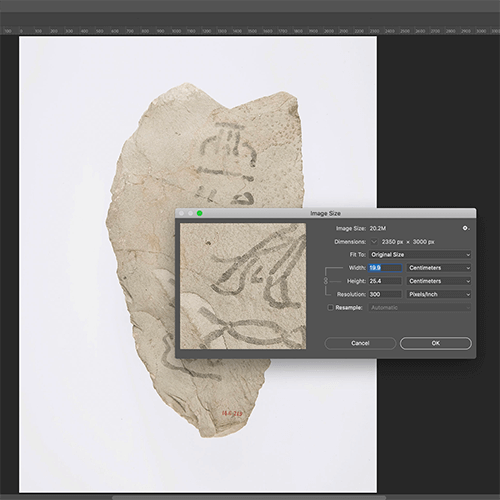This screenshot has height=500, width=500.
Task: Click the Width input field showing 19.9
Action: click(385, 268)
